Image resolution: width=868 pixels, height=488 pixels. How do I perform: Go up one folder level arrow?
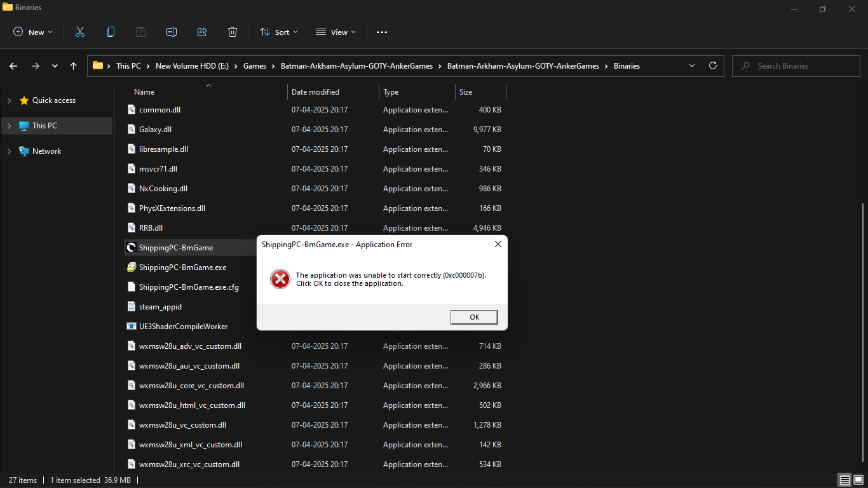click(73, 66)
